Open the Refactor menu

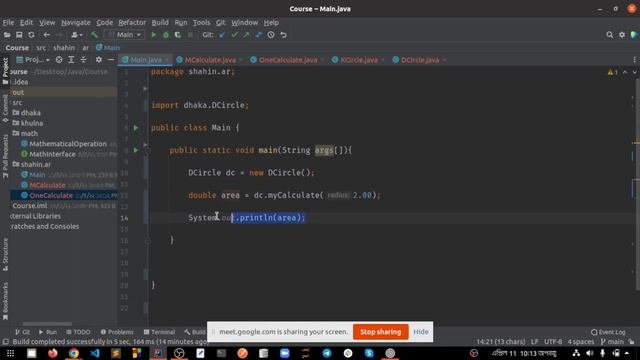132,22
